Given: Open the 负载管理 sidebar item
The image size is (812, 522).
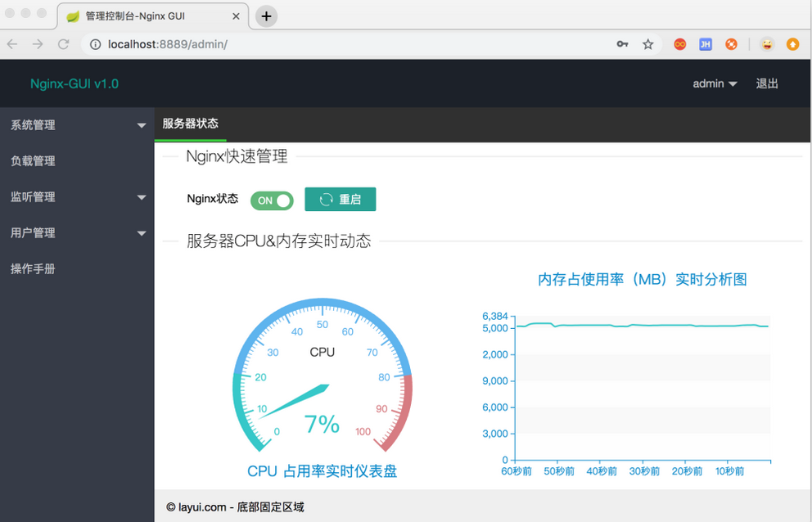Looking at the screenshot, I should pos(77,161).
